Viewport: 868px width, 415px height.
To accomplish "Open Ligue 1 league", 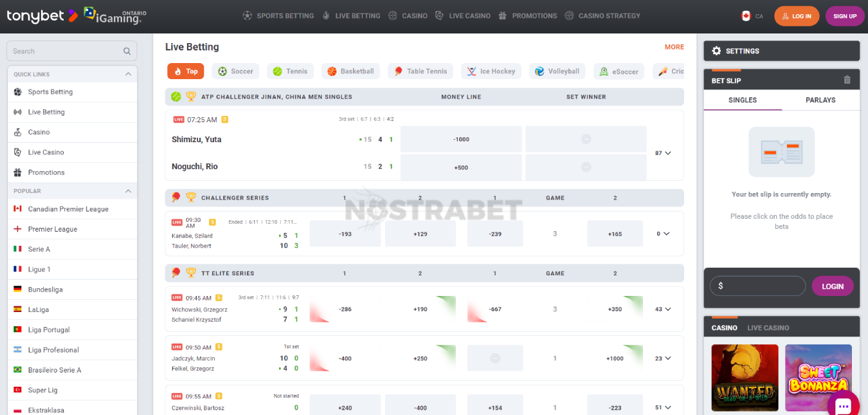I will pos(72,270).
